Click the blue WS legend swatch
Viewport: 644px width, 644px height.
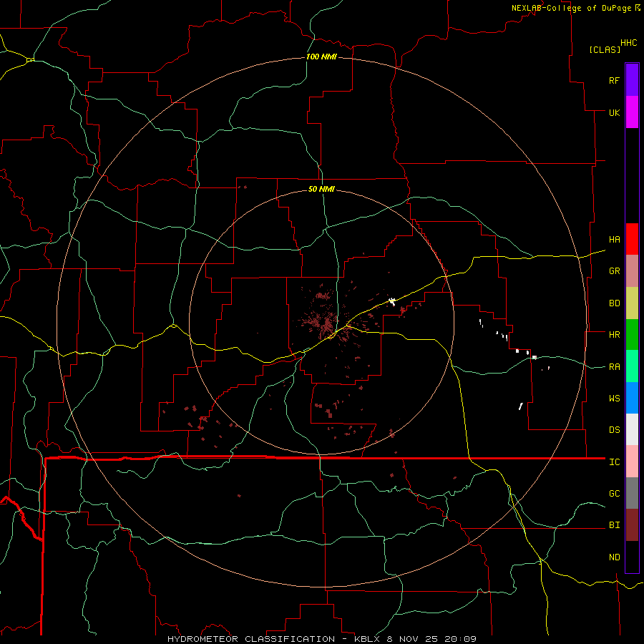point(632,398)
